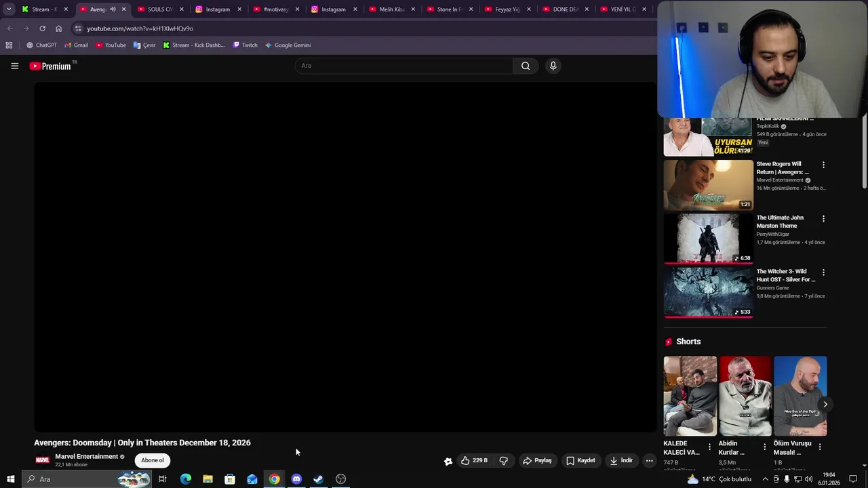Close the Avengers YouTube tab
This screenshot has height=488, width=868.
coord(123,9)
